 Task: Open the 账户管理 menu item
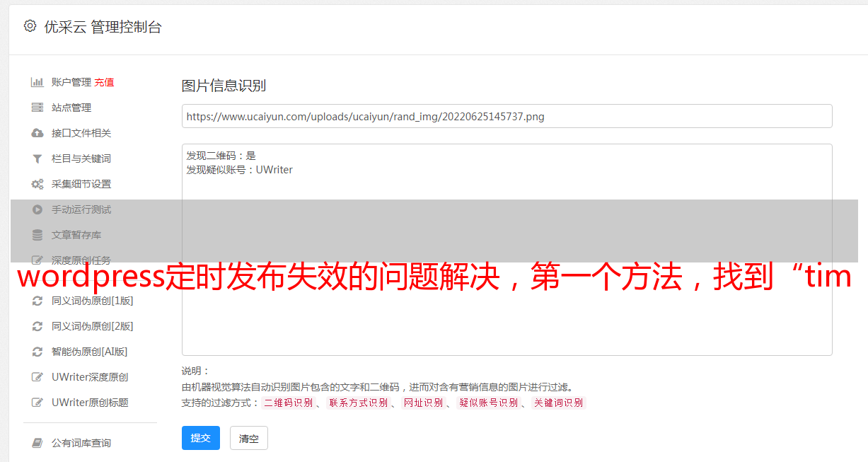pos(71,82)
